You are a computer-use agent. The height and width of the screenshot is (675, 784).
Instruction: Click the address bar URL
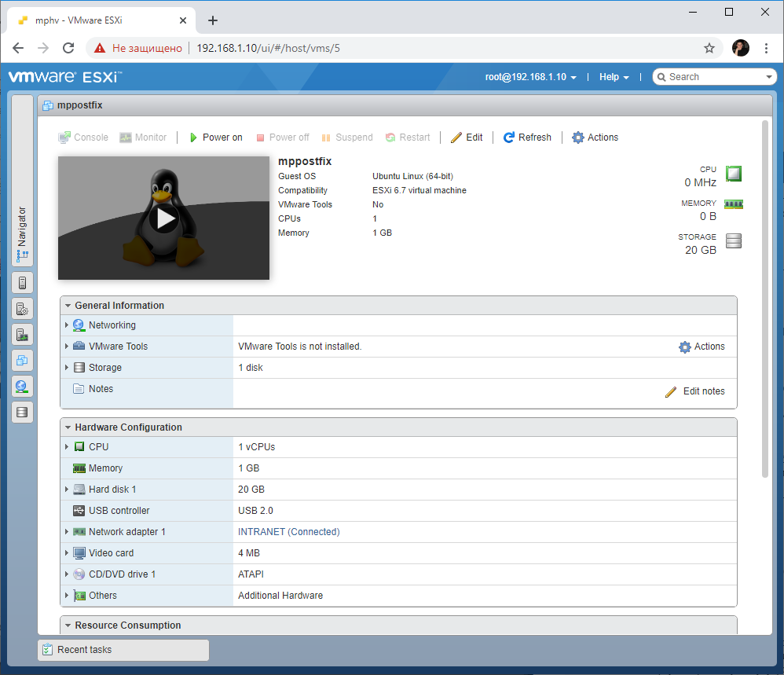coord(269,48)
